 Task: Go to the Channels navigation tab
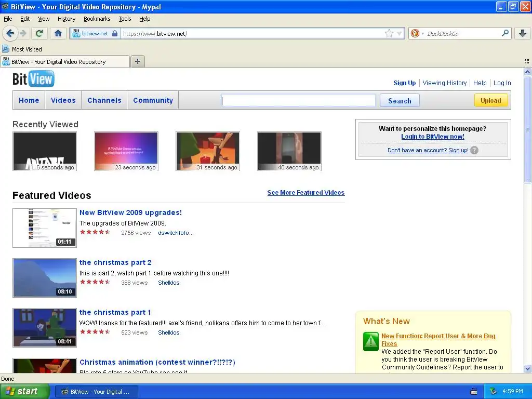coord(104,100)
